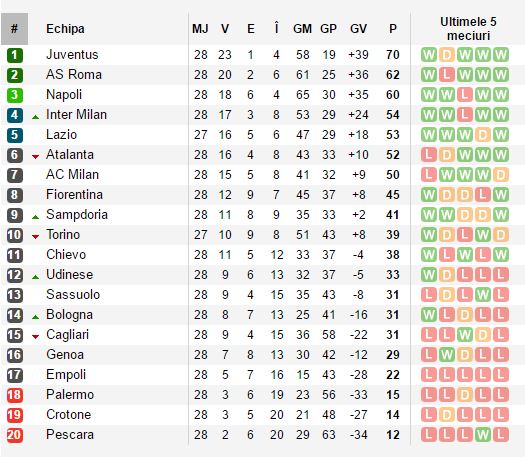Click the red down arrow next to Atalanta

click(x=35, y=156)
